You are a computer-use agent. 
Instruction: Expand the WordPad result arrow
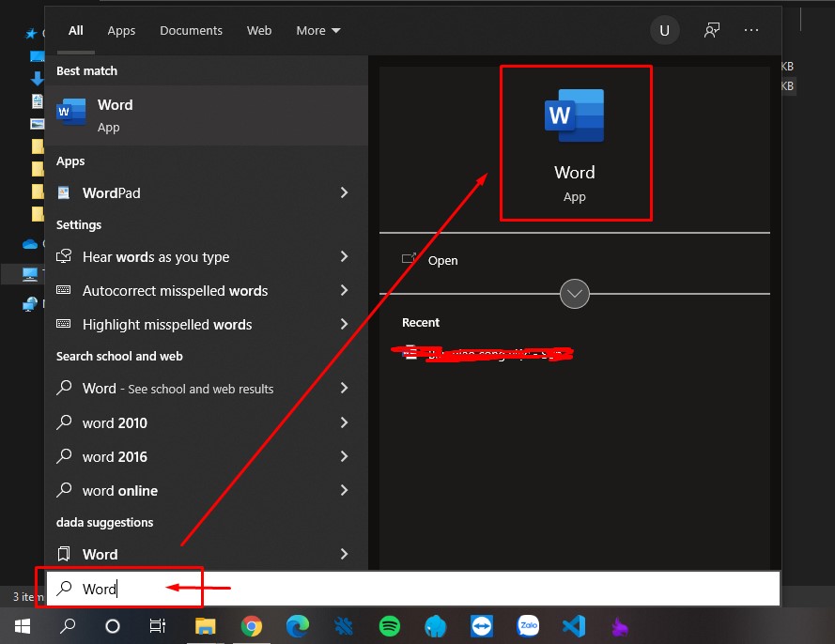(x=344, y=192)
